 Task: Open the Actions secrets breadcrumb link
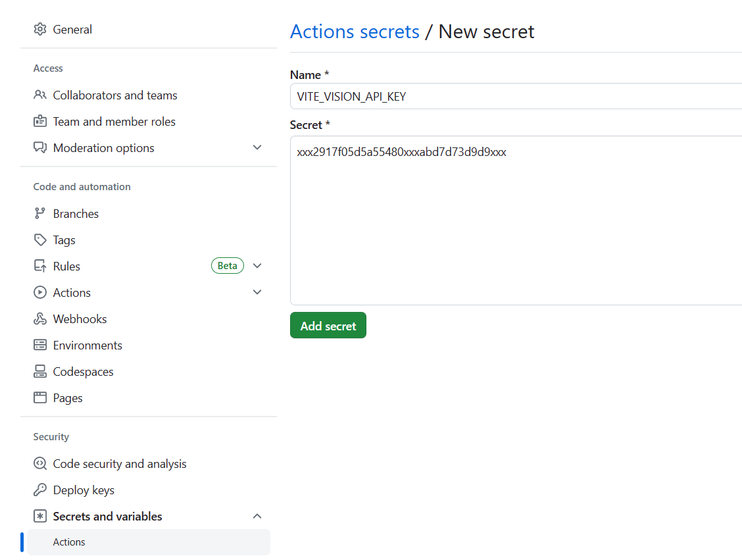coord(355,31)
